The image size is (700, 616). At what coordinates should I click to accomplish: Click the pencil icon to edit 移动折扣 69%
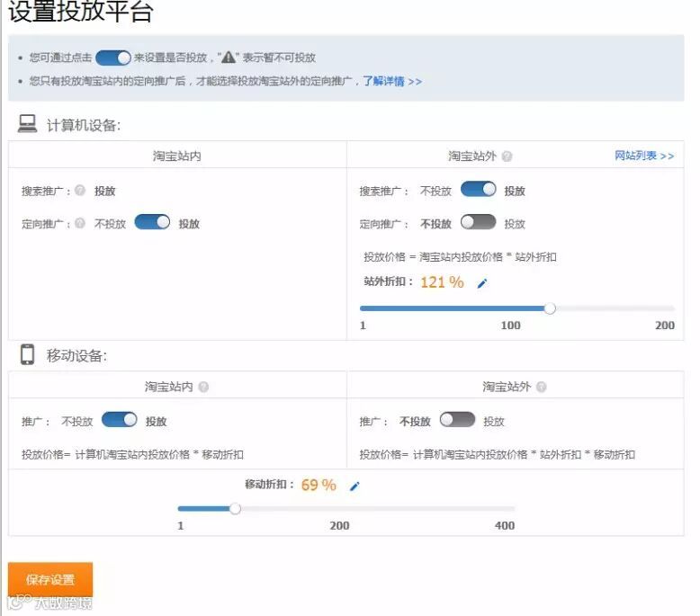354,486
